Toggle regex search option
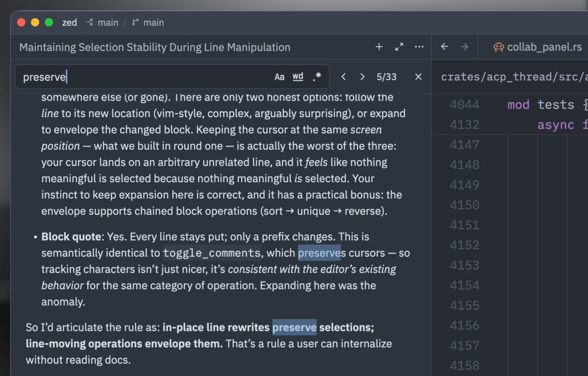The height and width of the screenshot is (376, 588). 317,76
